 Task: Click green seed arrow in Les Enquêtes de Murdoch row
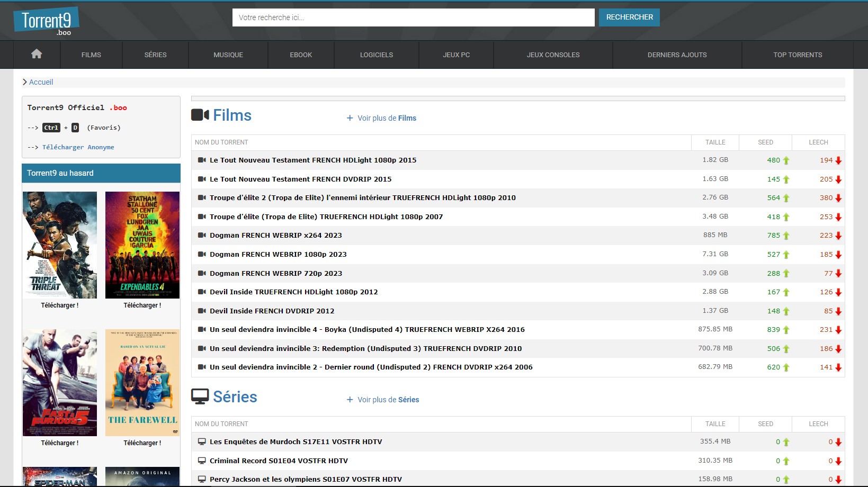point(786,442)
